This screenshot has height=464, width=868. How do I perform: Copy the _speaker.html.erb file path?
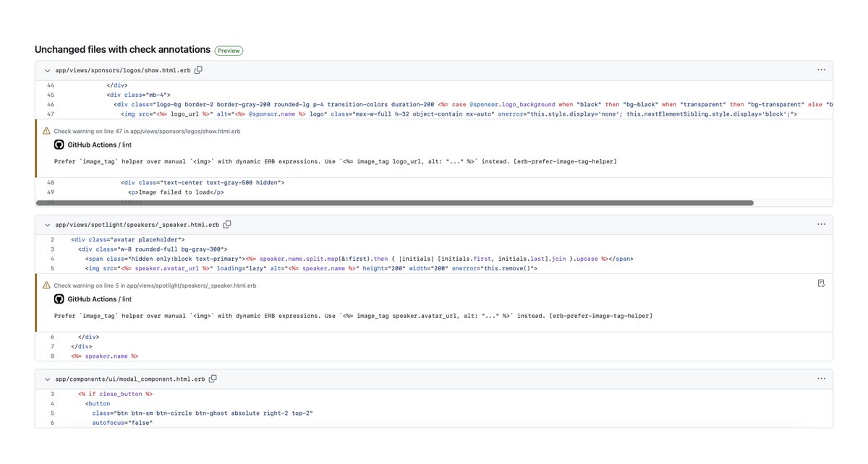227,225
